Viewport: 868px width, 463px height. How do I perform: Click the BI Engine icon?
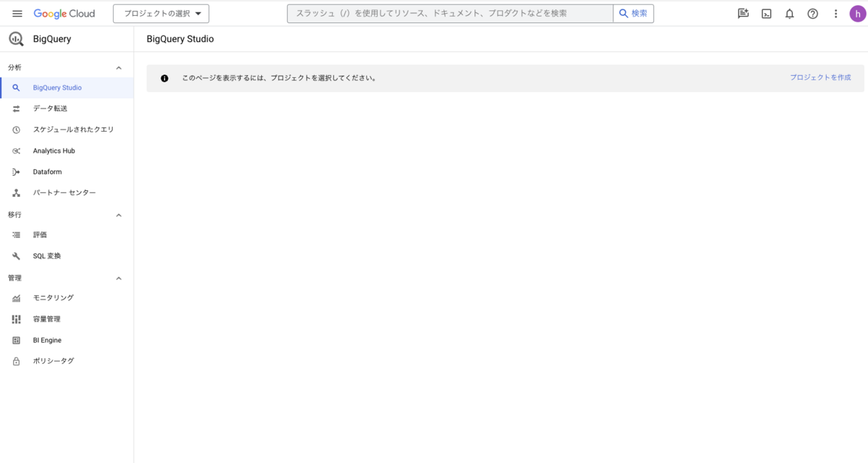tap(16, 340)
